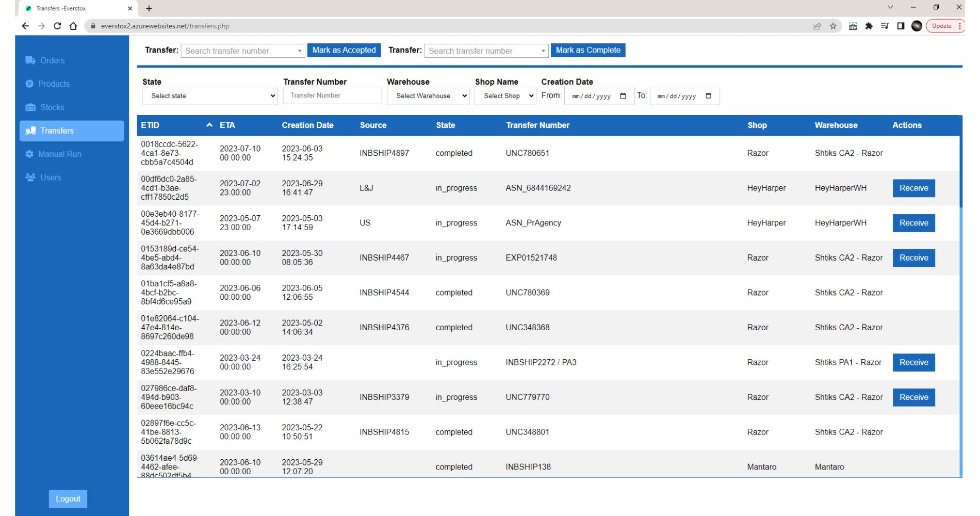The image size is (980, 516).
Task: Select transfer number UNC780651 cell
Action: 527,153
